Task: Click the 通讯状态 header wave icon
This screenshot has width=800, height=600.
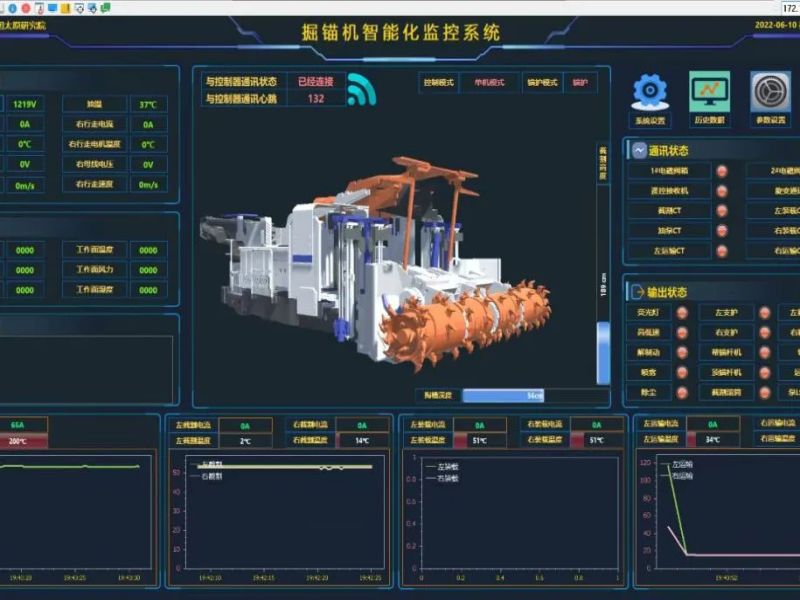Action: point(637,151)
